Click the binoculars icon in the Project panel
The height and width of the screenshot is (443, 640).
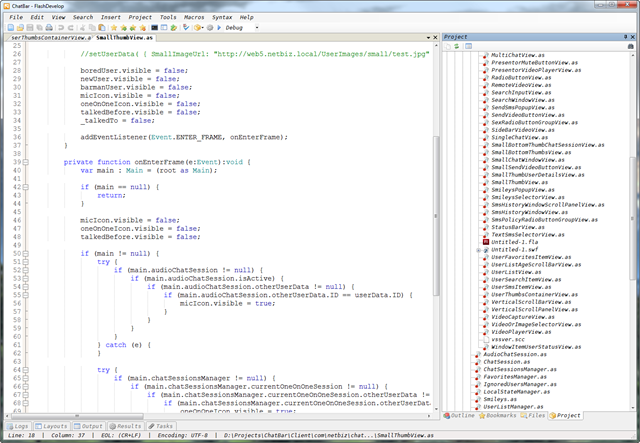(631, 46)
